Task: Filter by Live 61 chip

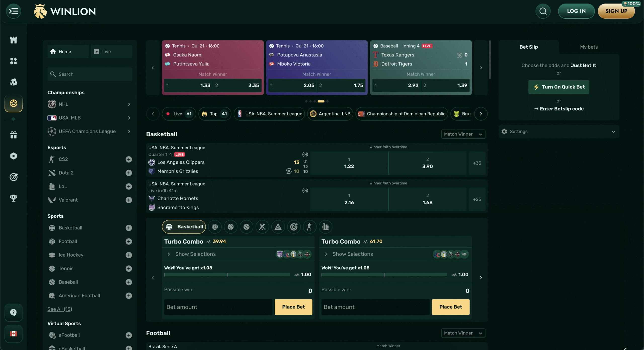Action: click(x=179, y=114)
